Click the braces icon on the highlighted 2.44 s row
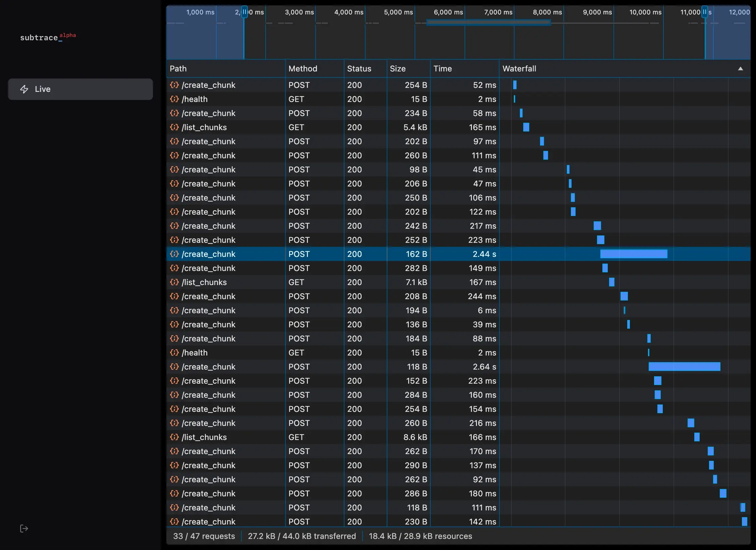 174,254
